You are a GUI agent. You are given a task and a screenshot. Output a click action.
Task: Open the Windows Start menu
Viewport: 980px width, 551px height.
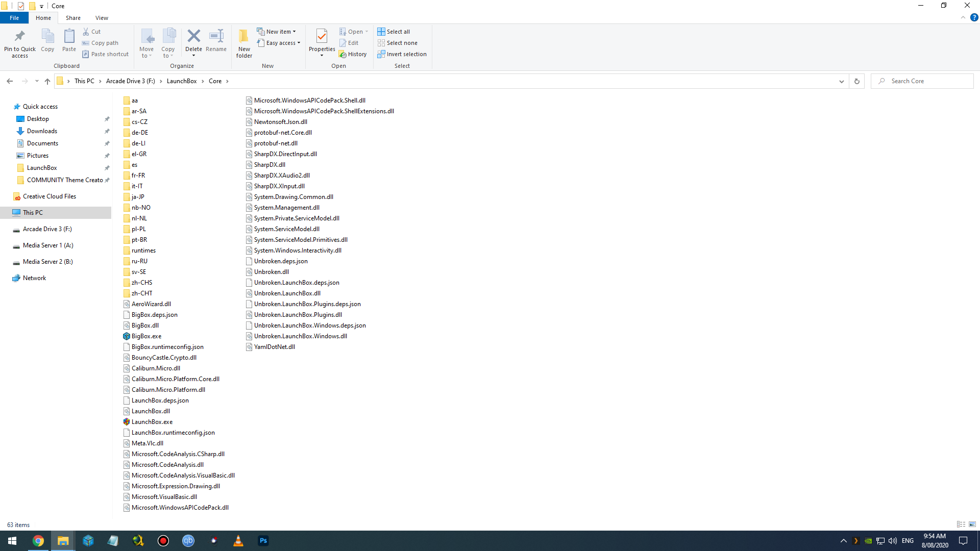[12, 541]
